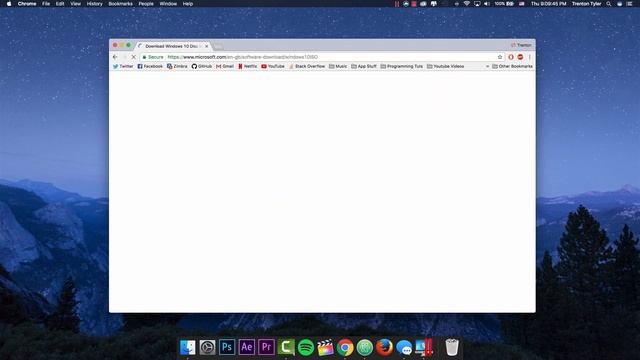640x360 pixels.
Task: Open Messages from the Dock
Action: [404, 347]
